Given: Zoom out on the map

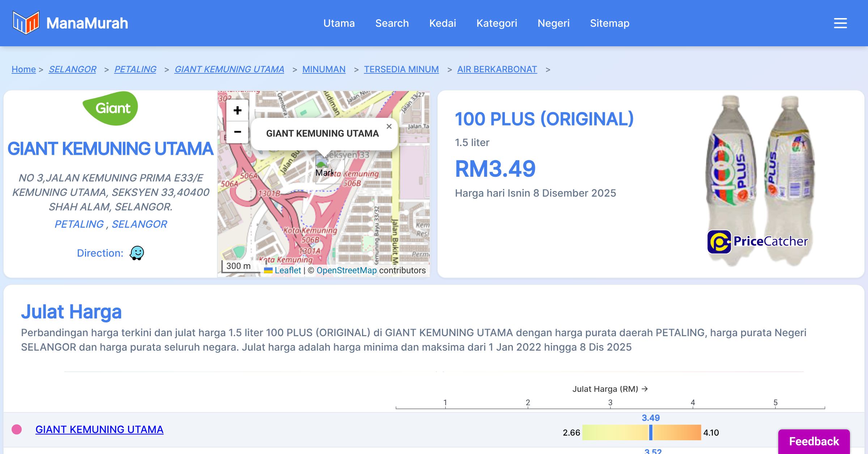Looking at the screenshot, I should [x=237, y=132].
